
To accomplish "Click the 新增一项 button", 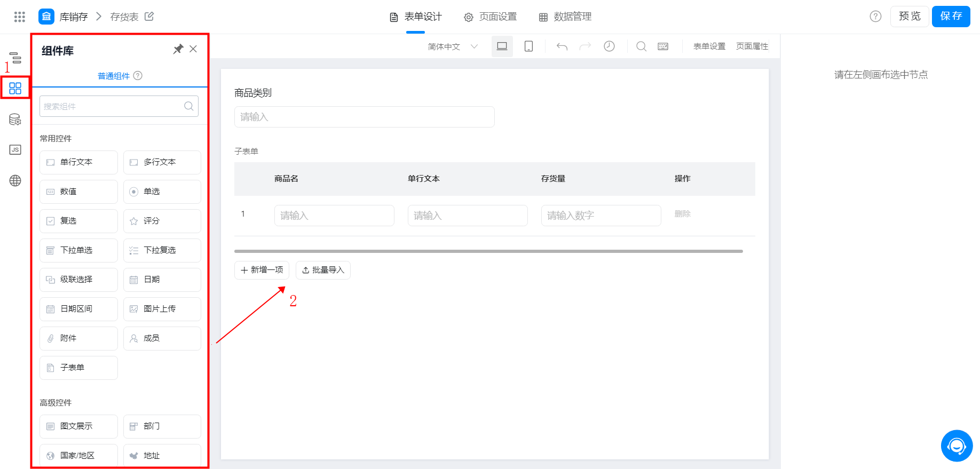I will click(x=262, y=270).
